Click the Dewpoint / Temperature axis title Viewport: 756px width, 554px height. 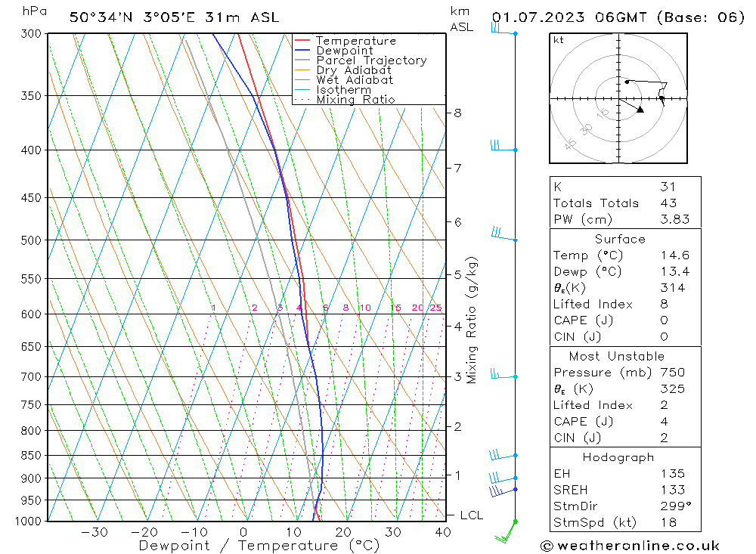[x=259, y=546]
